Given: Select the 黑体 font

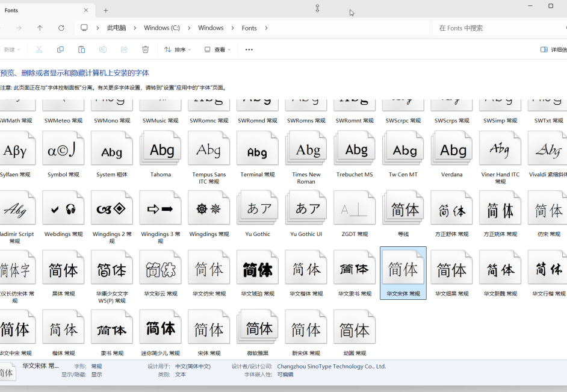Looking at the screenshot, I should (63, 274).
